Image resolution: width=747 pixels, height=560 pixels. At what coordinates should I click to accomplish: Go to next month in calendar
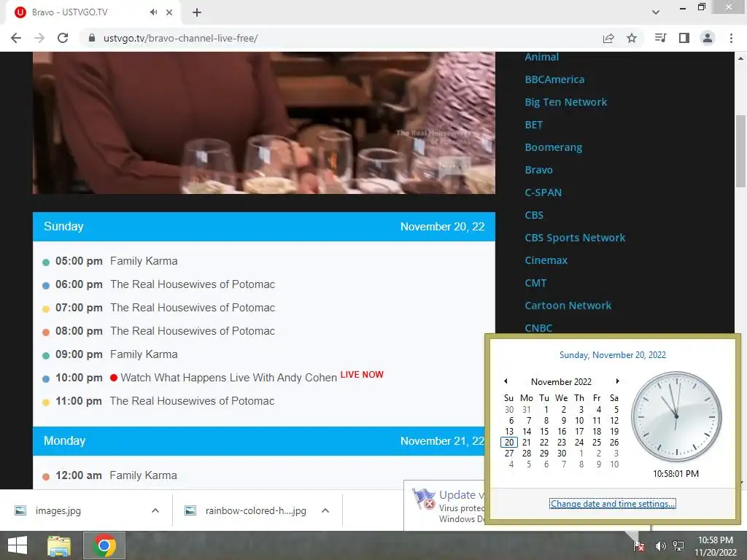617,381
